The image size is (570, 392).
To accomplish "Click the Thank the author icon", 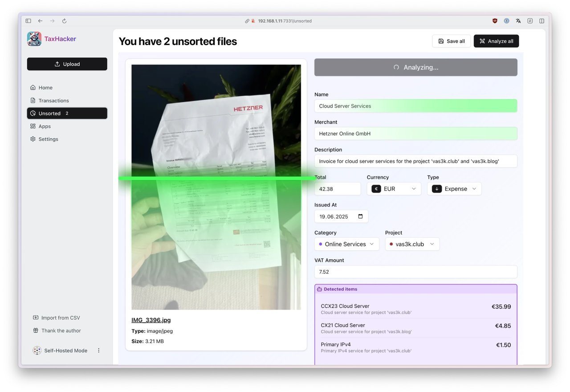I will pos(36,331).
